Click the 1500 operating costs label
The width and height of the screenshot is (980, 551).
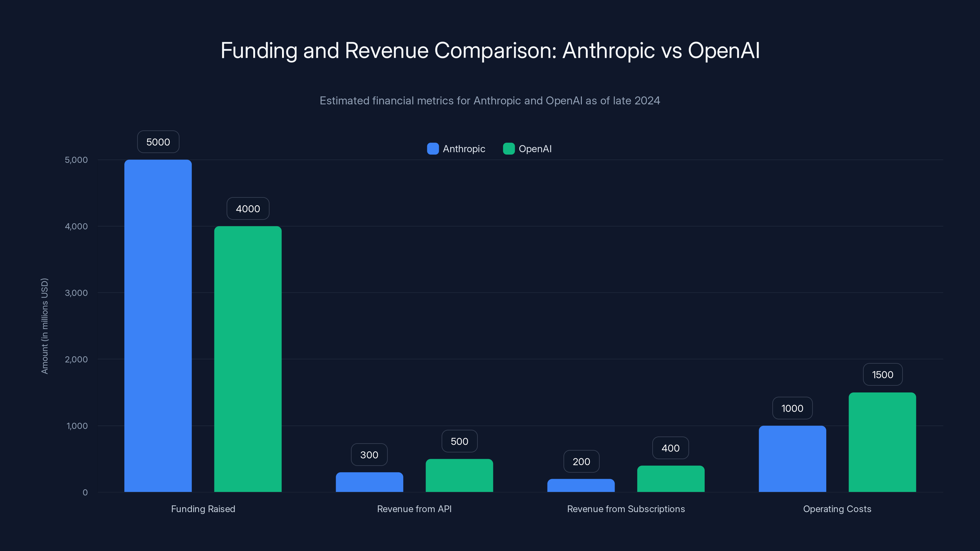(x=882, y=374)
